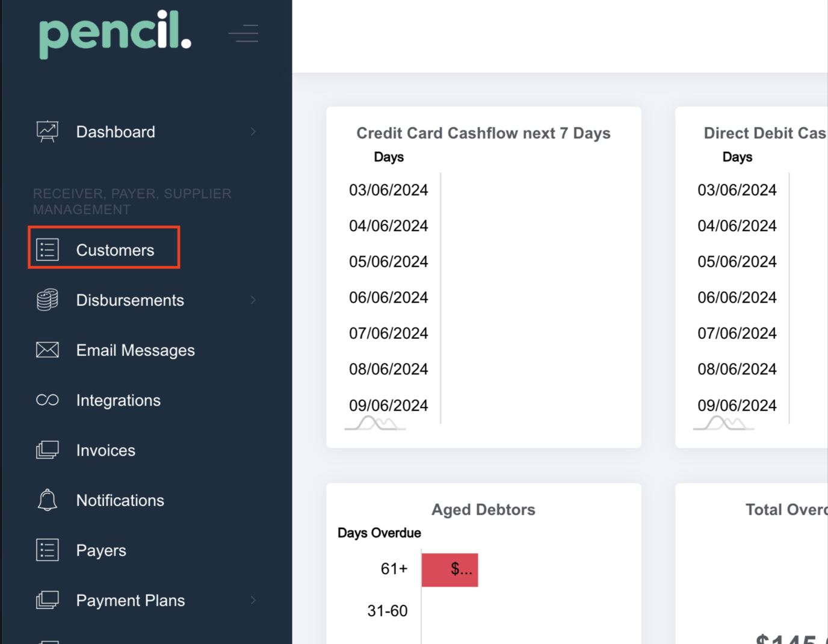
Task: Click the Email Messages envelope icon
Action: [x=47, y=350]
